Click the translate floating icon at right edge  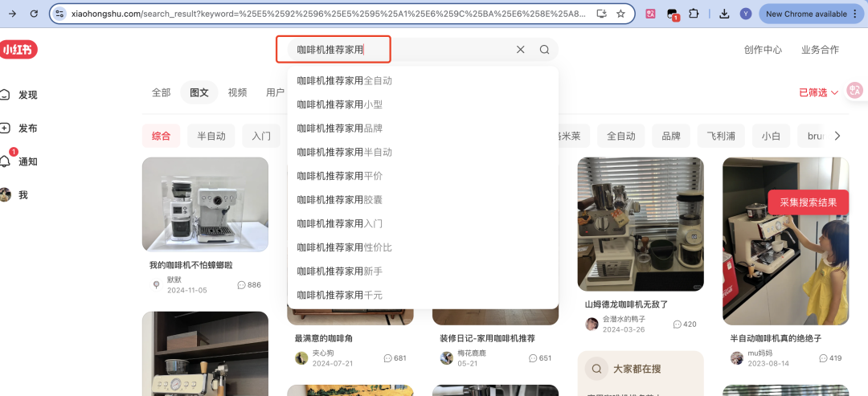click(855, 91)
